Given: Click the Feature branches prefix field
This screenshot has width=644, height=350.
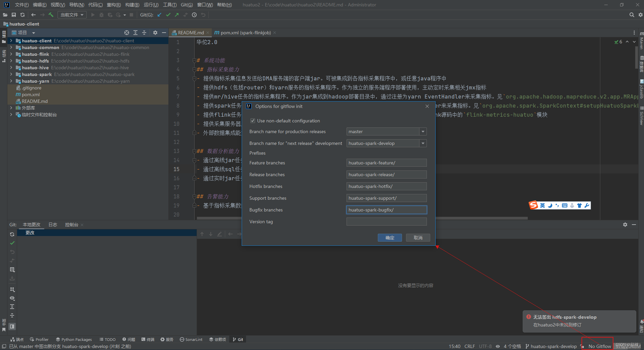Looking at the screenshot, I should (x=387, y=163).
